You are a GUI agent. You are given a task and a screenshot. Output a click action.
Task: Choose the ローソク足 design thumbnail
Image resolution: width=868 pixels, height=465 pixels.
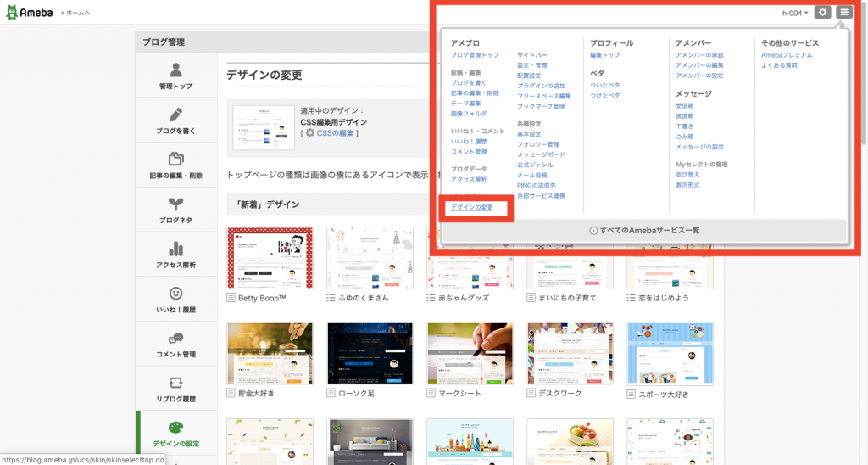[370, 354]
